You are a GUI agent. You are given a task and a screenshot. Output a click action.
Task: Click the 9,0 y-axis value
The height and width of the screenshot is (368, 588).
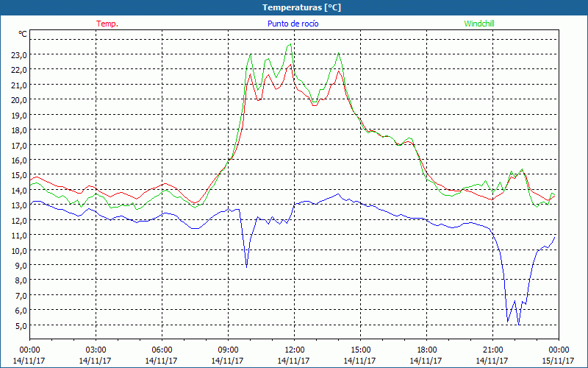point(21,265)
